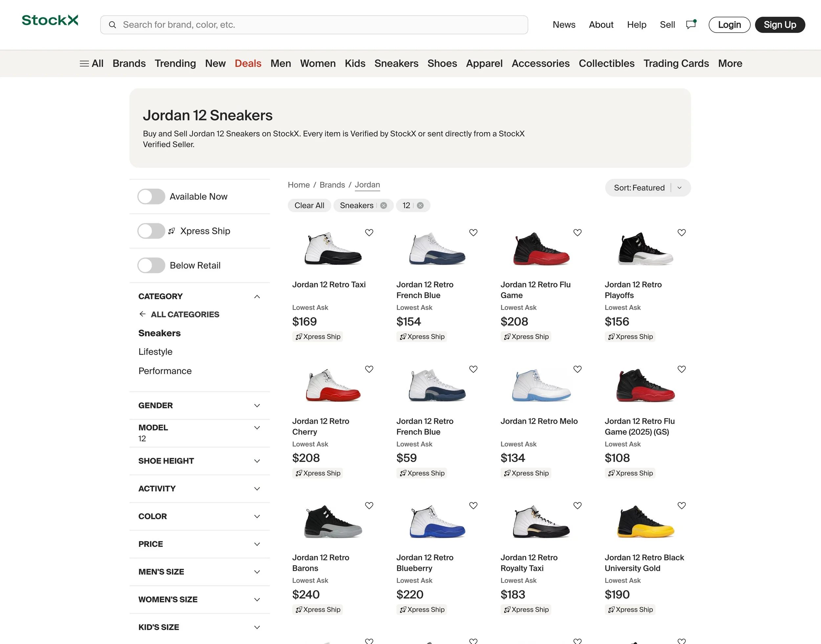The height and width of the screenshot is (644, 821).
Task: Click the back arrow beside All Categories
Action: point(142,314)
